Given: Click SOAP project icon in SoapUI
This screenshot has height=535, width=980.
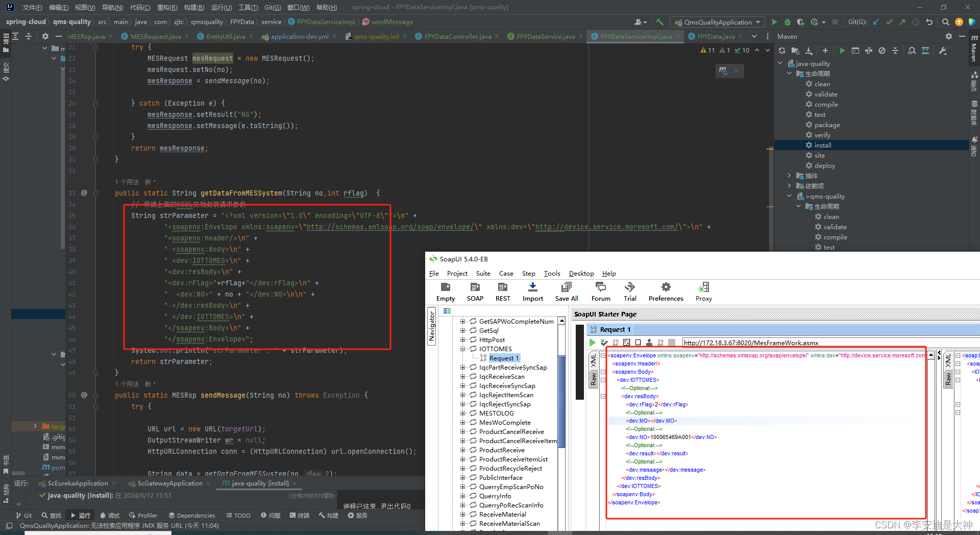Looking at the screenshot, I should click(x=475, y=292).
